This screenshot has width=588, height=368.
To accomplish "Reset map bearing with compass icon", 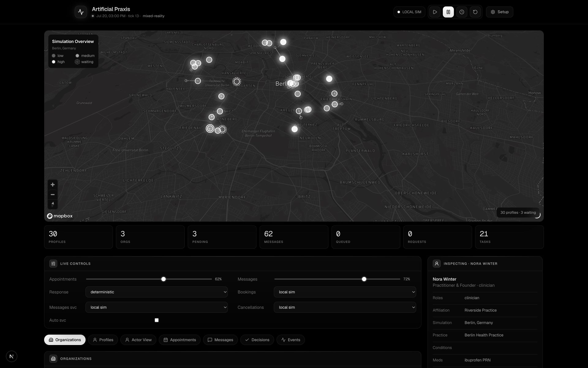I will pyautogui.click(x=53, y=204).
